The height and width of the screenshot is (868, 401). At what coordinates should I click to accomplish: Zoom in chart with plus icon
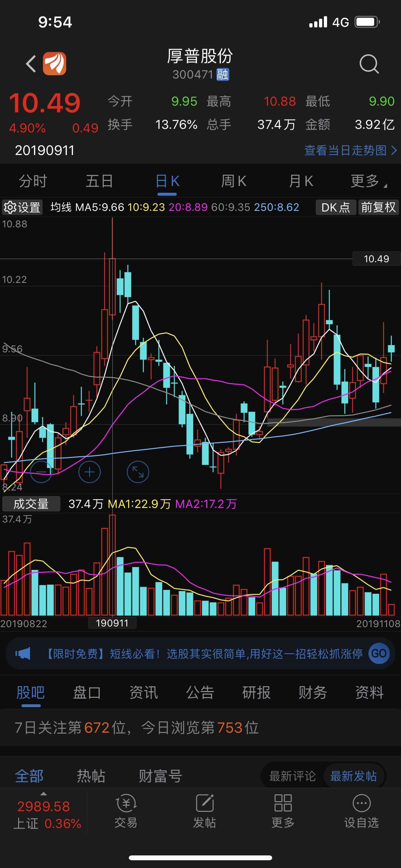[x=89, y=472]
